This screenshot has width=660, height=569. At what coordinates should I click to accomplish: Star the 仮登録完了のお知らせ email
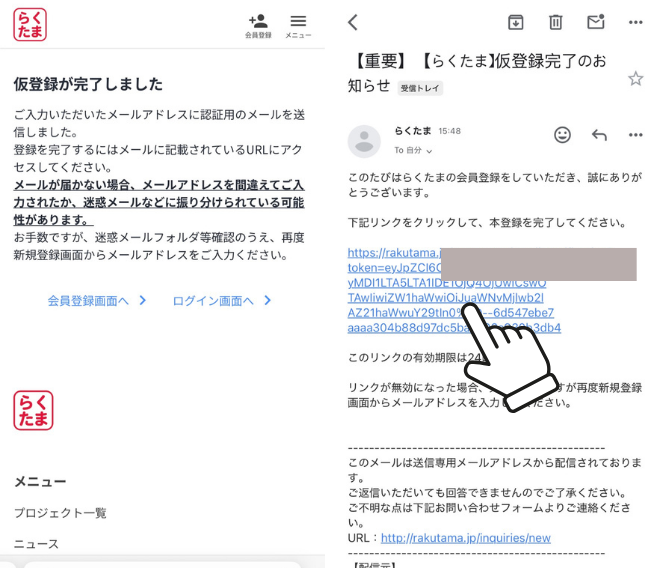pyautogui.click(x=636, y=78)
